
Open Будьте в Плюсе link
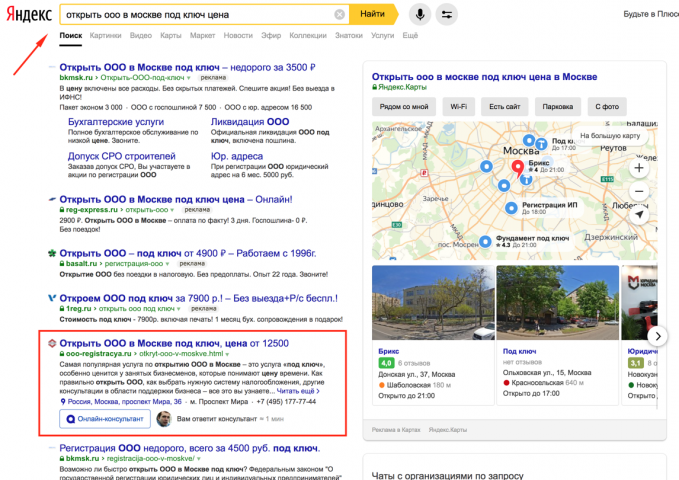point(651,14)
